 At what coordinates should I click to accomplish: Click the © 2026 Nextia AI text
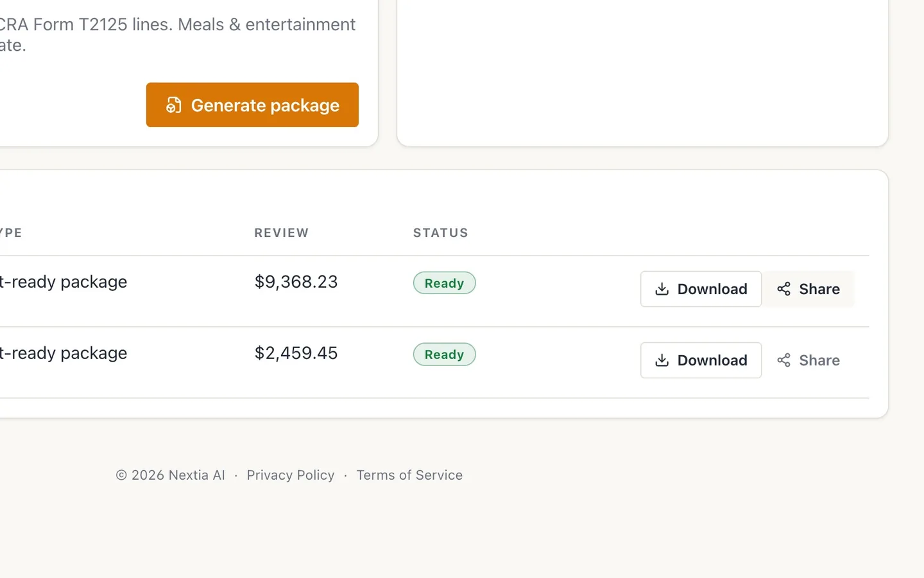pyautogui.click(x=170, y=475)
